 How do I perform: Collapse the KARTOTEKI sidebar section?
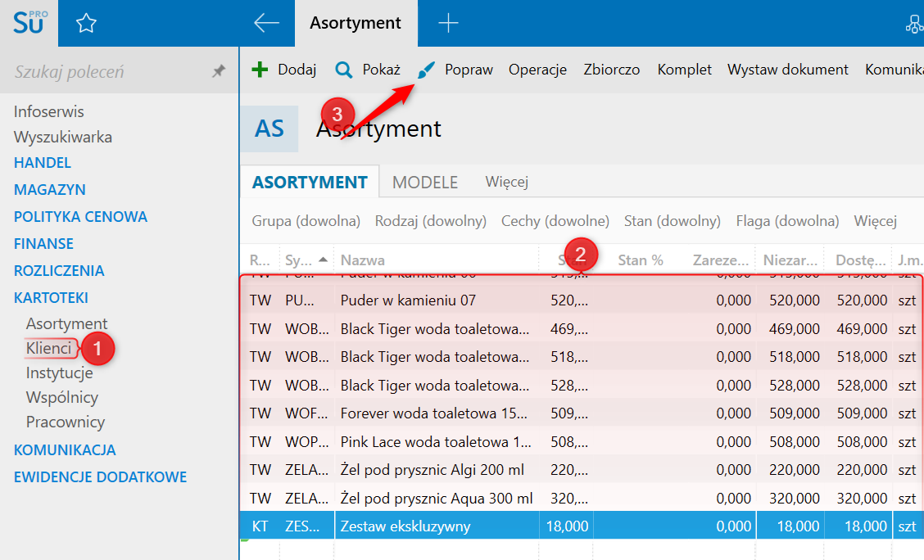(51, 298)
